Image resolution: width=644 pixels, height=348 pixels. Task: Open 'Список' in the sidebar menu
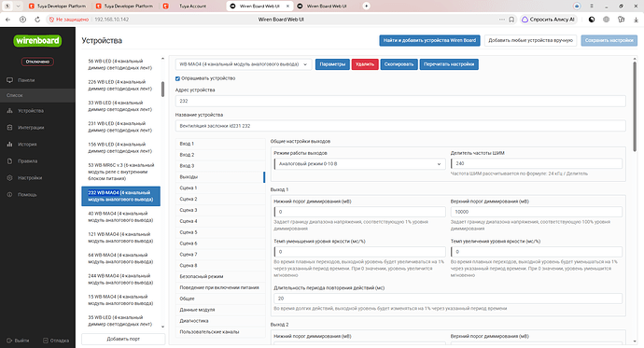(x=37, y=95)
